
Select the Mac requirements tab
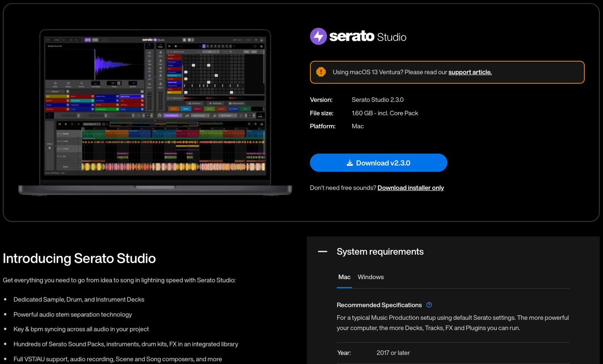(344, 277)
